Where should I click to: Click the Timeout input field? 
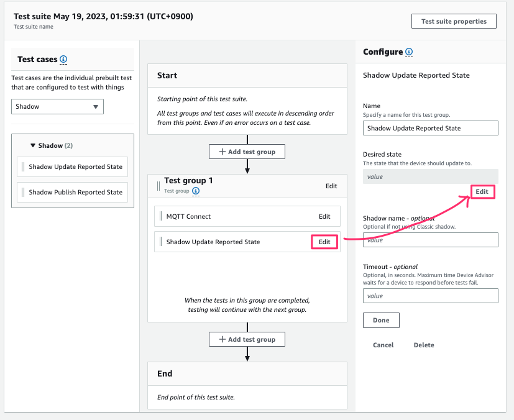430,296
